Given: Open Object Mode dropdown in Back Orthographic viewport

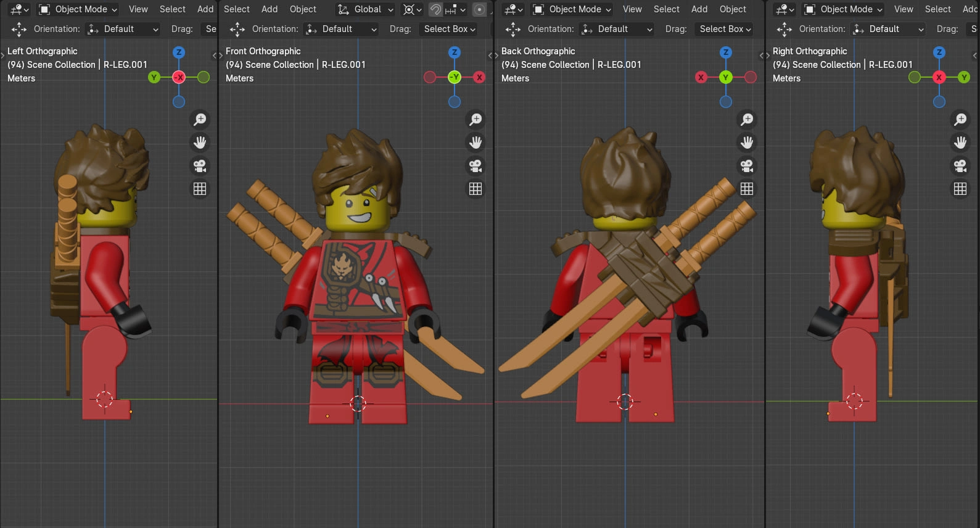Looking at the screenshot, I should (x=572, y=9).
